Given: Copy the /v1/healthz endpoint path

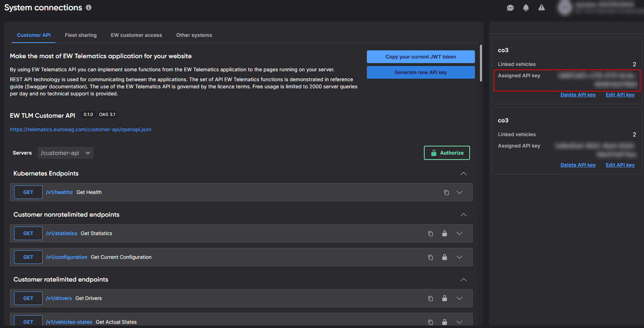Looking at the screenshot, I should 447,192.
